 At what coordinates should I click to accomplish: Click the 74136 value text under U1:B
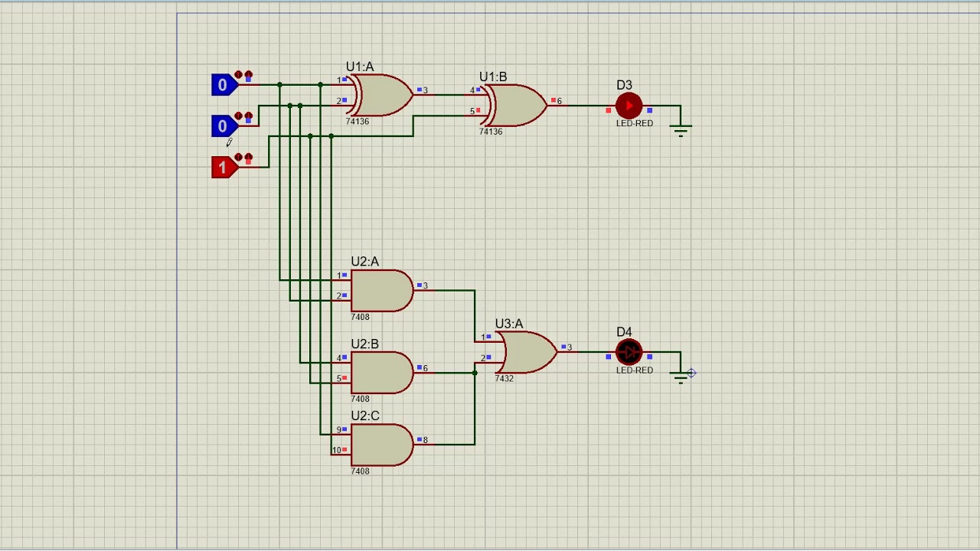pyautogui.click(x=491, y=132)
